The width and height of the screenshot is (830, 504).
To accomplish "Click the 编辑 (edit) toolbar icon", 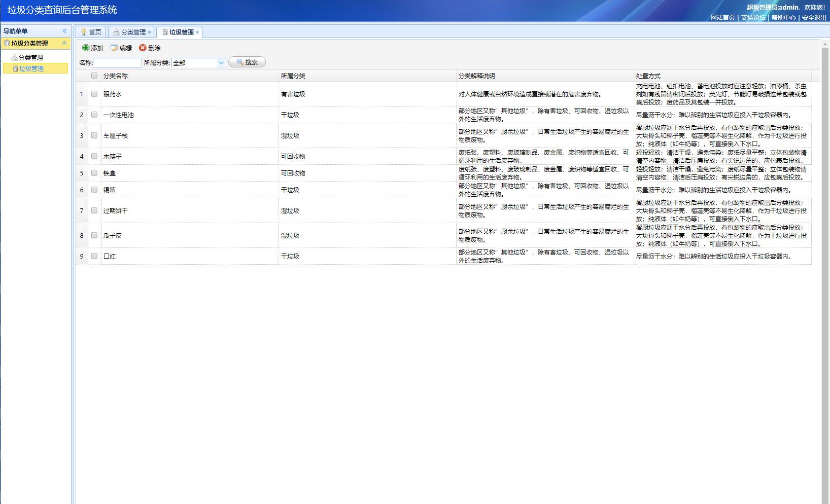I will [x=114, y=48].
